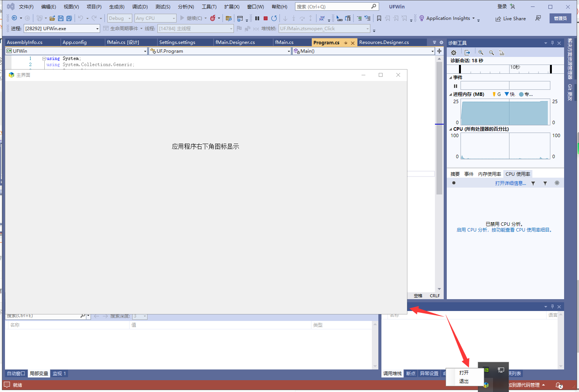This screenshot has width=579, height=392.
Task: Click 打开详细信息 link
Action: [511, 183]
